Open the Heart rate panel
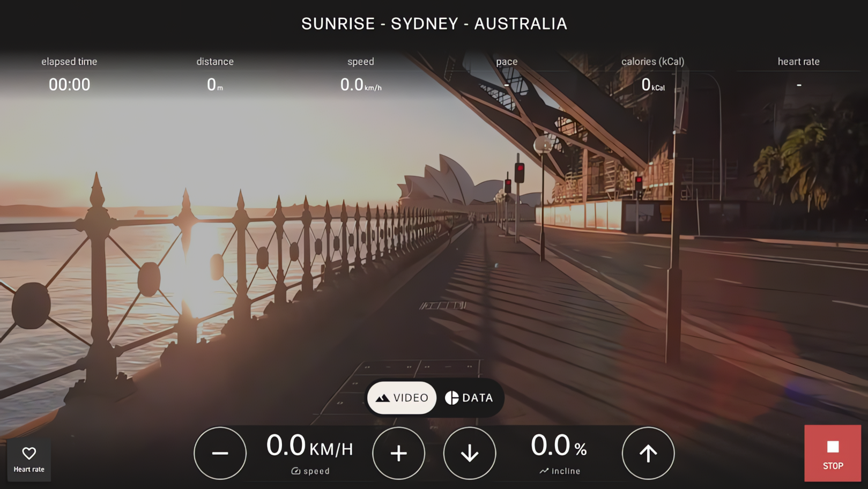The height and width of the screenshot is (489, 868). pos(29,460)
